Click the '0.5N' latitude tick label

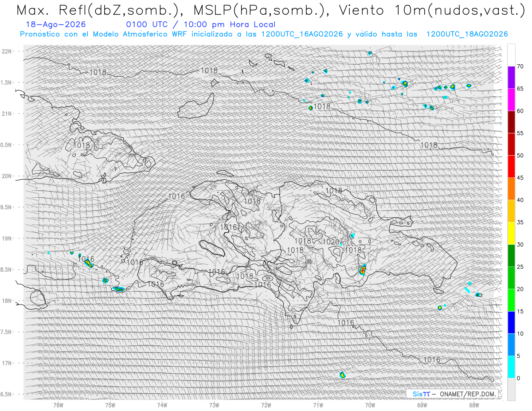pyautogui.click(x=7, y=145)
